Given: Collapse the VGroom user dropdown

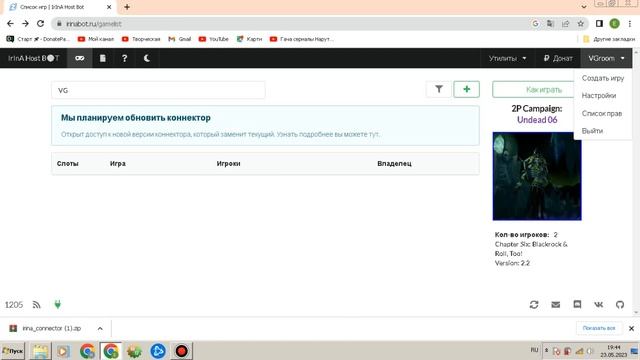Looking at the screenshot, I should pyautogui.click(x=606, y=58).
